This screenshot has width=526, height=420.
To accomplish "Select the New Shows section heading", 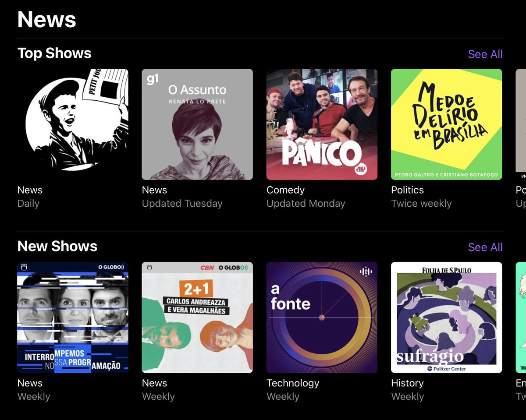I will click(57, 247).
